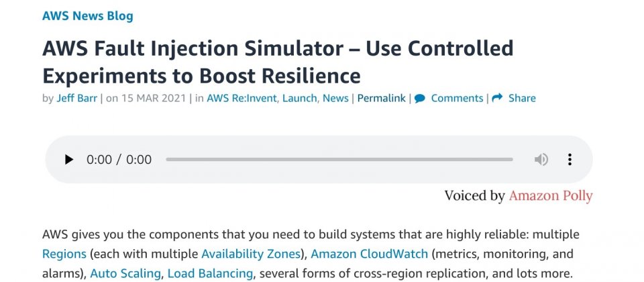
Task: Open the Launch category link
Action: [x=299, y=98]
